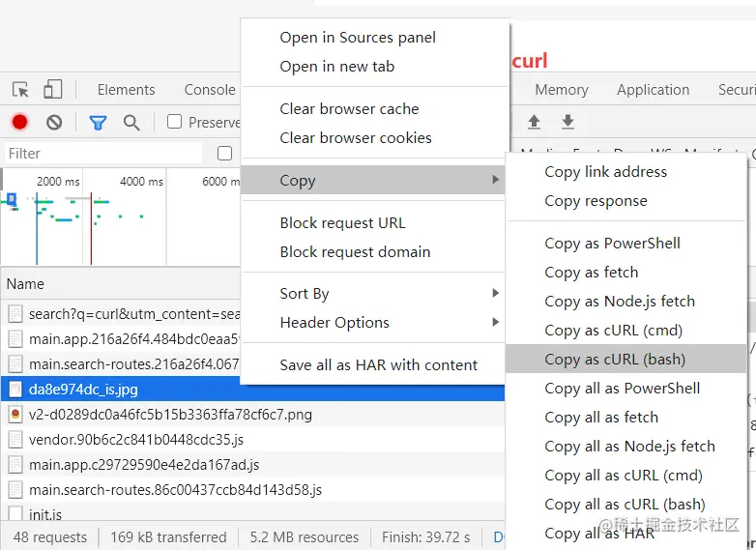Select request da8e974dc_is.jpg
This screenshot has width=756, height=550.
click(252, 389)
